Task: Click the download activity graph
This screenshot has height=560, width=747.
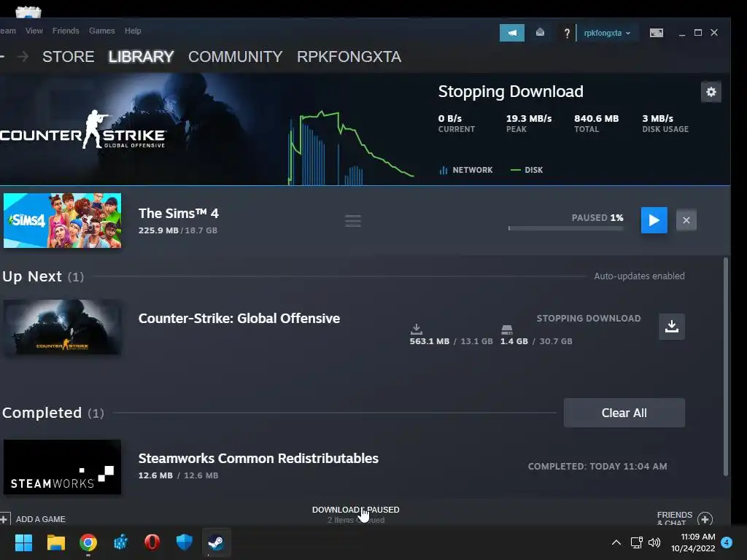Action: pyautogui.click(x=351, y=147)
